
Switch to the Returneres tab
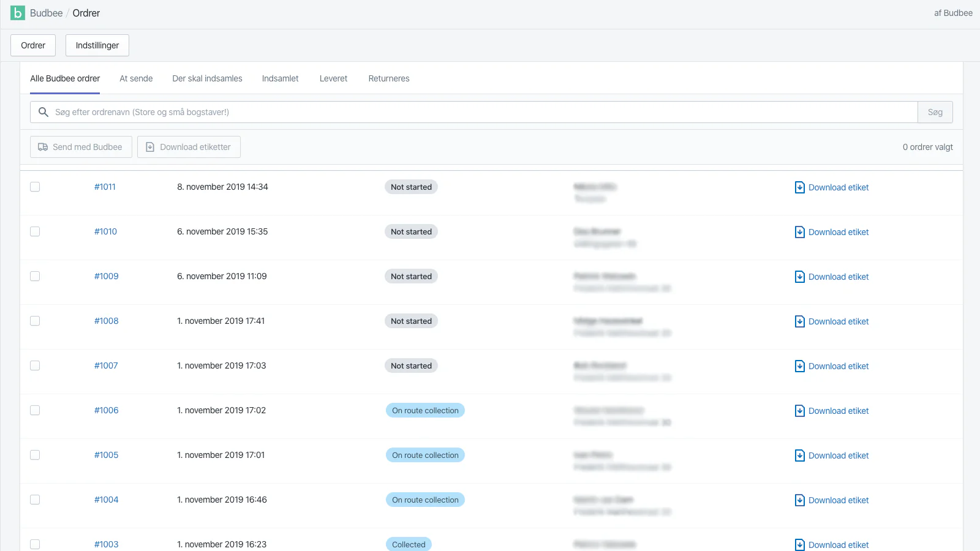389,78
